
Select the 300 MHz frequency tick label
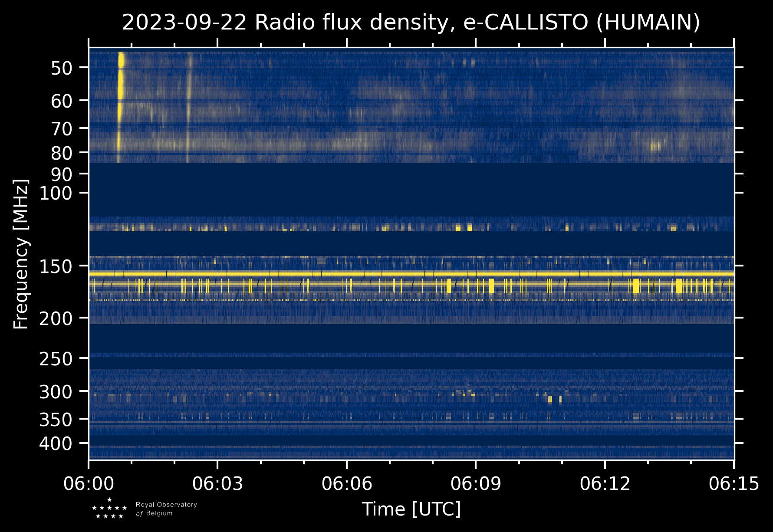(61, 392)
